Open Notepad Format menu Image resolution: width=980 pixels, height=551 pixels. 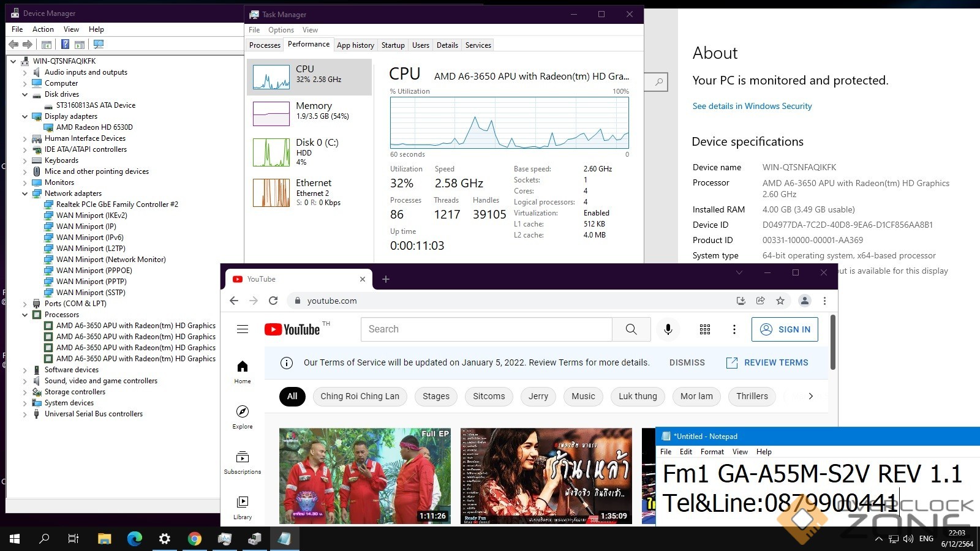(x=712, y=452)
